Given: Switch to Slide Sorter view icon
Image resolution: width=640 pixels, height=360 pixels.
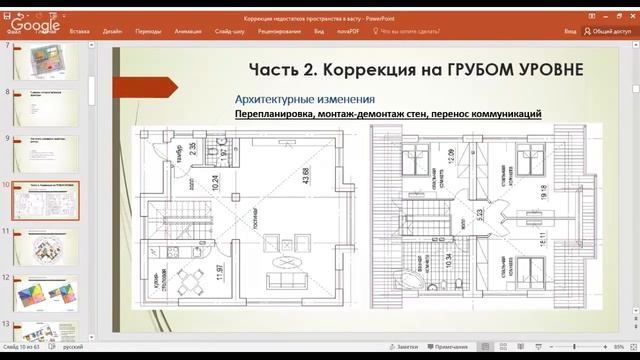Looking at the screenshot, I should (503, 347).
